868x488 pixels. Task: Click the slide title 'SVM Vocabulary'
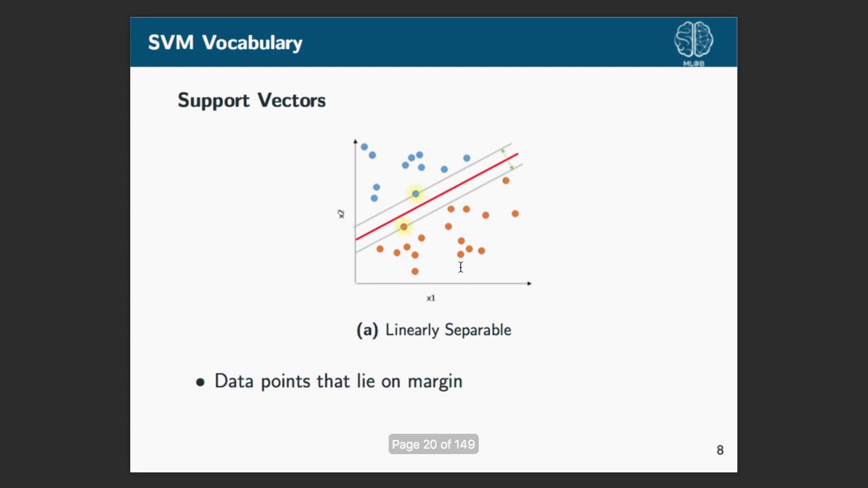click(x=225, y=43)
